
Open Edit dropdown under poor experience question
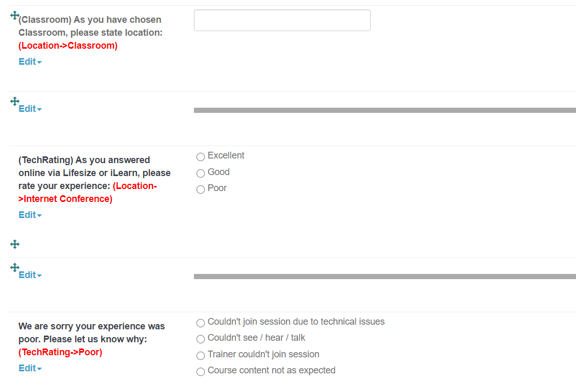30,369
